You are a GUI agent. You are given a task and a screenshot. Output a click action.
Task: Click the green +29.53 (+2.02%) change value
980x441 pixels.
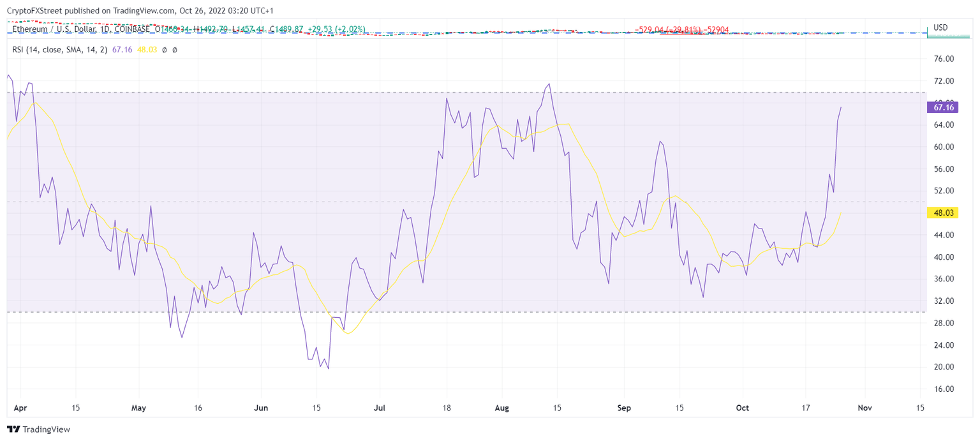tap(336, 30)
